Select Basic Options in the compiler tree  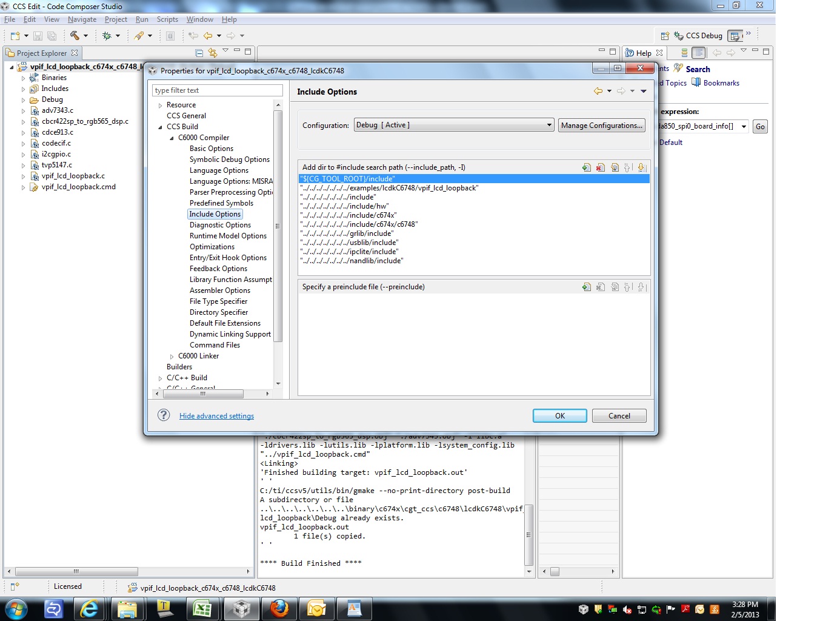[x=212, y=149]
